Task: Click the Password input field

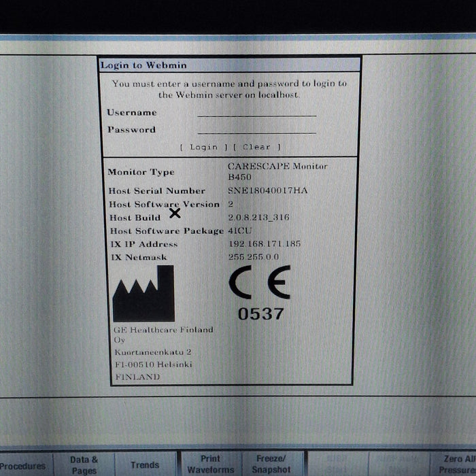Action: point(257,129)
